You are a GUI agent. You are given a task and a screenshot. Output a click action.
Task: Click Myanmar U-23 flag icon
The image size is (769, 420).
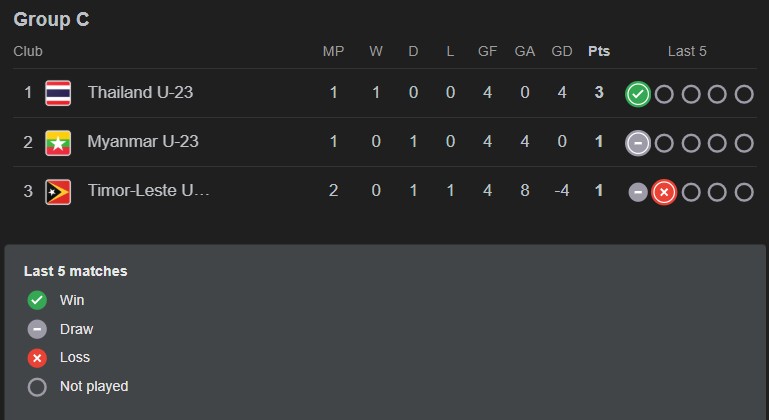click(x=58, y=142)
